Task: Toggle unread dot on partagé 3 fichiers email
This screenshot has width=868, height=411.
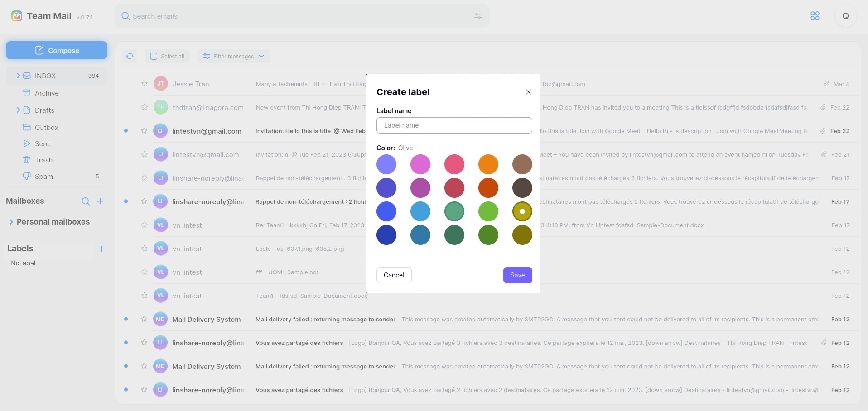Action: pos(126,343)
